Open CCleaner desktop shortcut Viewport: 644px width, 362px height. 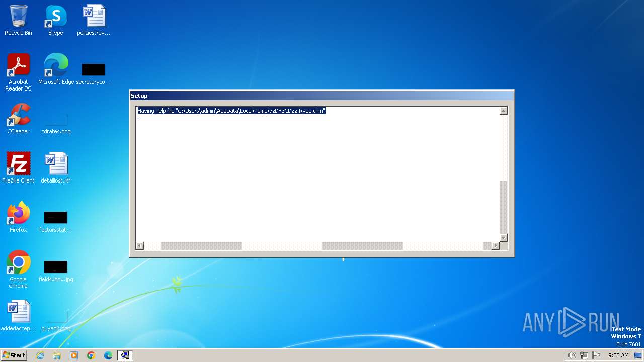pos(18,119)
